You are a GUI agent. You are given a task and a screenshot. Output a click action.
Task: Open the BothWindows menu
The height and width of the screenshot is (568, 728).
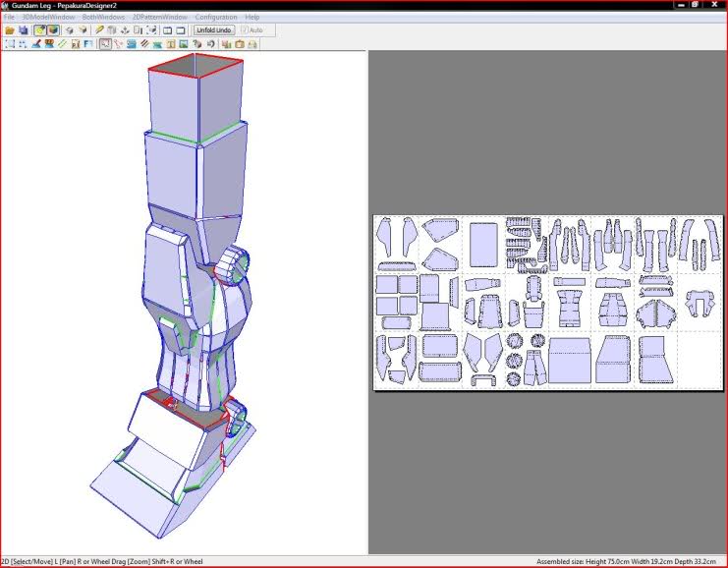[x=103, y=18]
